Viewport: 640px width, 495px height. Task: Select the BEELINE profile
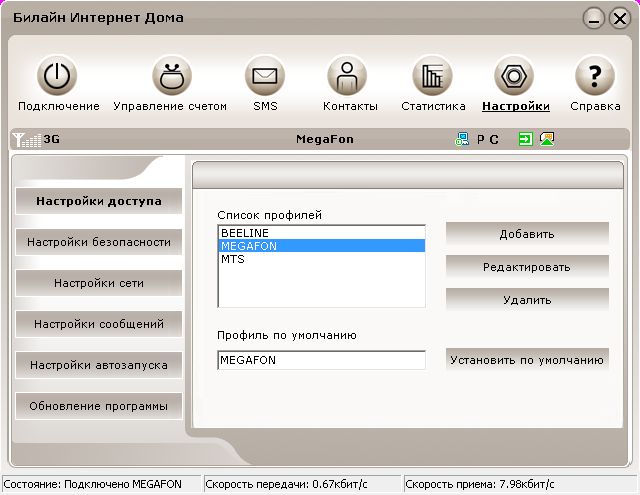pos(322,233)
